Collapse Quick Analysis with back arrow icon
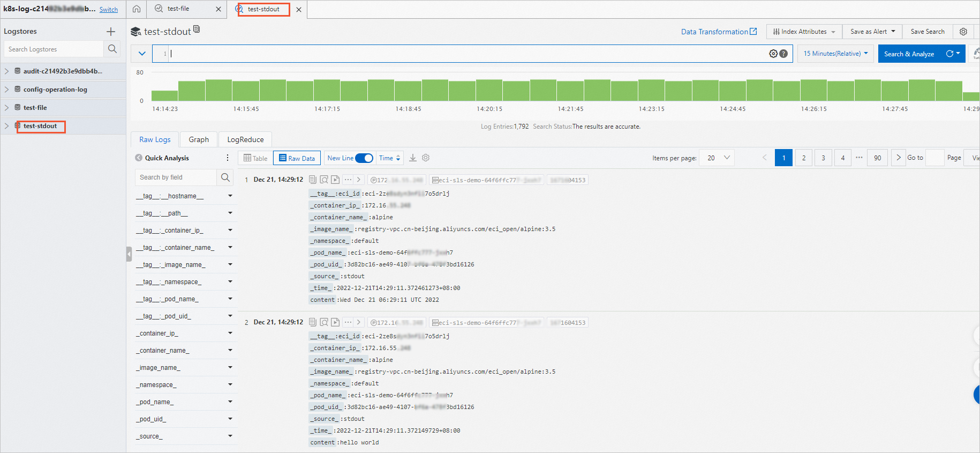 tap(139, 158)
